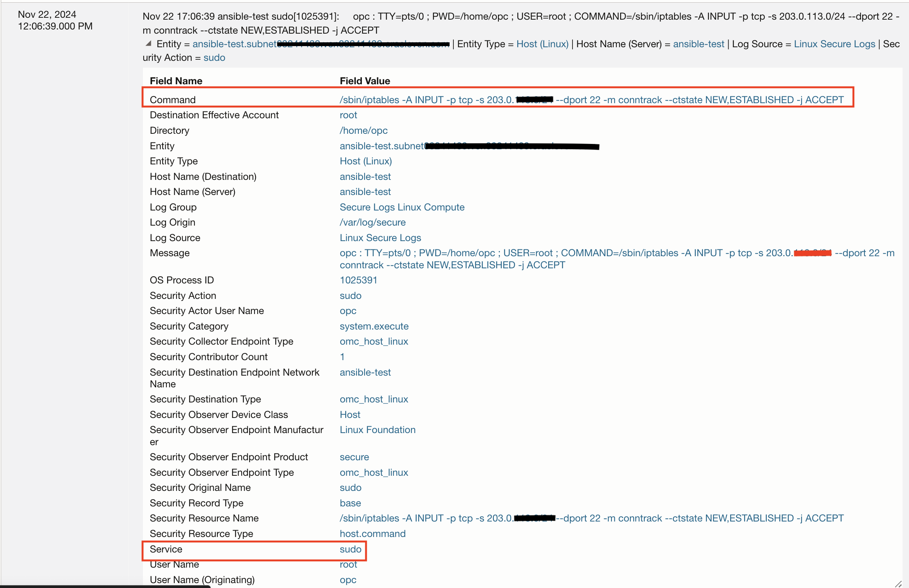
Task: Click the ansible-test Host Name (Server) header link
Action: click(x=698, y=44)
